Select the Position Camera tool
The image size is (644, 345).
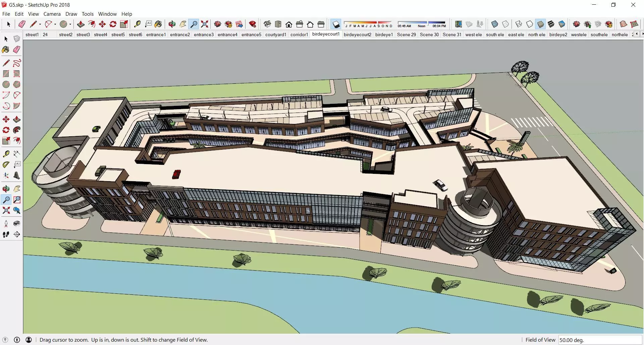[x=6, y=224]
